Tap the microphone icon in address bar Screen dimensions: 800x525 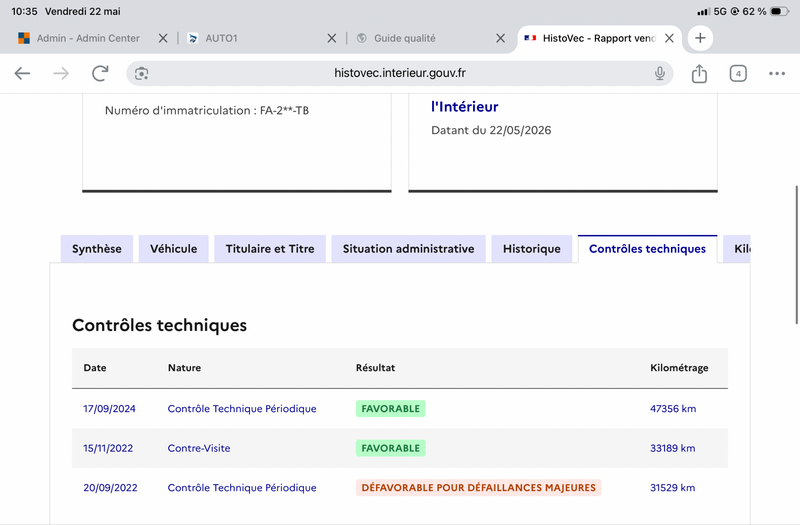pos(660,73)
